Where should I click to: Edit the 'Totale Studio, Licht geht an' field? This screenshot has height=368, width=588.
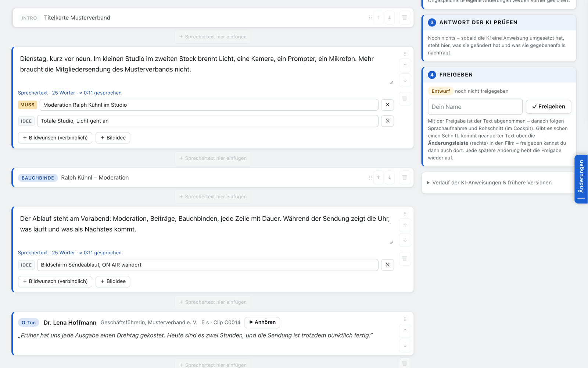pyautogui.click(x=208, y=121)
